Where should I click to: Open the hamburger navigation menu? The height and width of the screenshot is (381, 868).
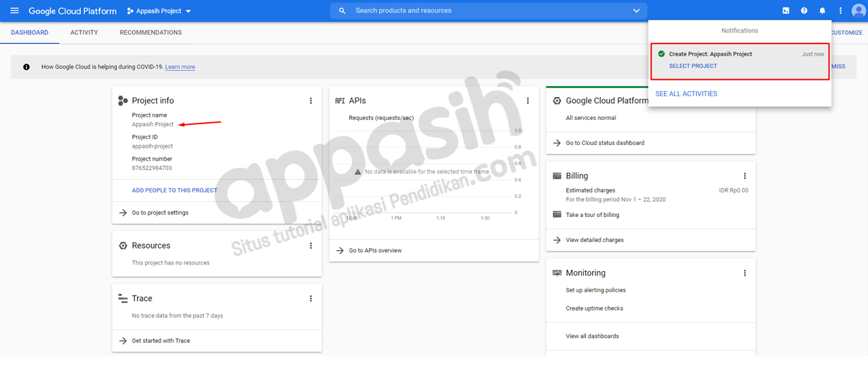[14, 11]
